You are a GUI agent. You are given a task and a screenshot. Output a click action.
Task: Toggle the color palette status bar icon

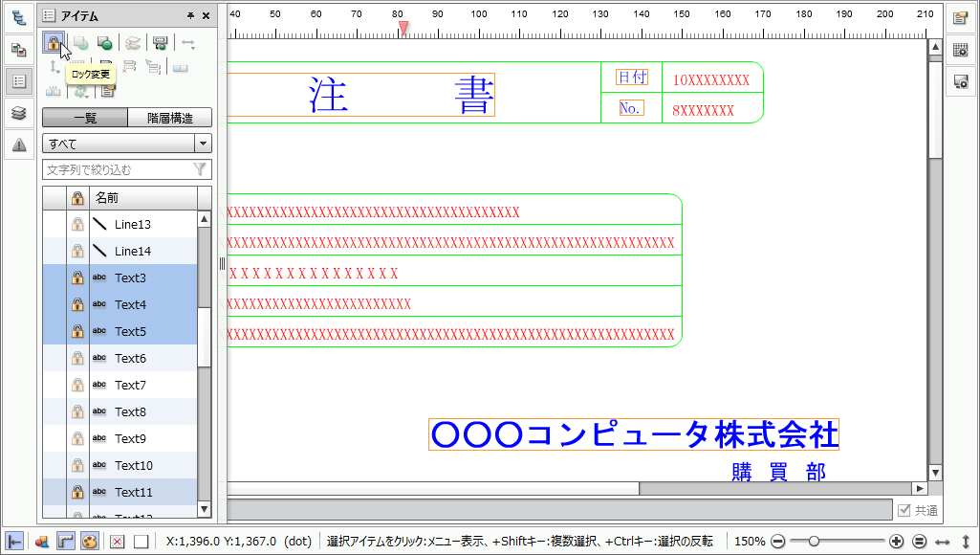pyautogui.click(x=89, y=542)
